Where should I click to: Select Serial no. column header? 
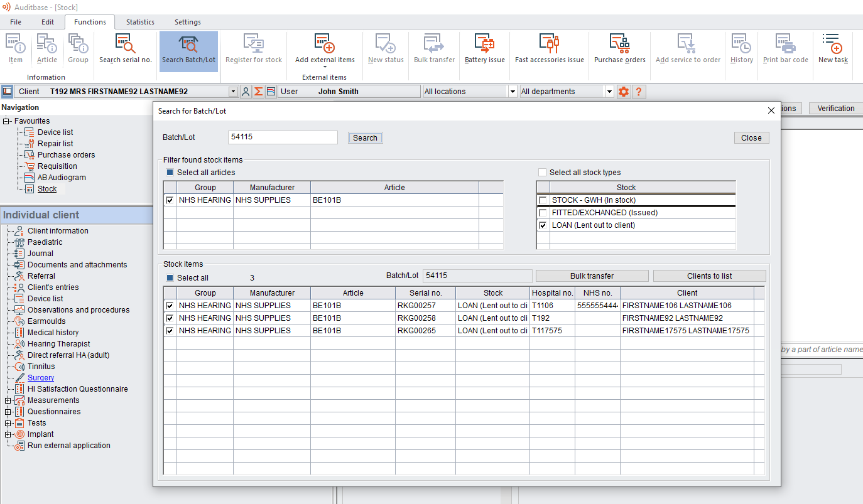pyautogui.click(x=425, y=293)
